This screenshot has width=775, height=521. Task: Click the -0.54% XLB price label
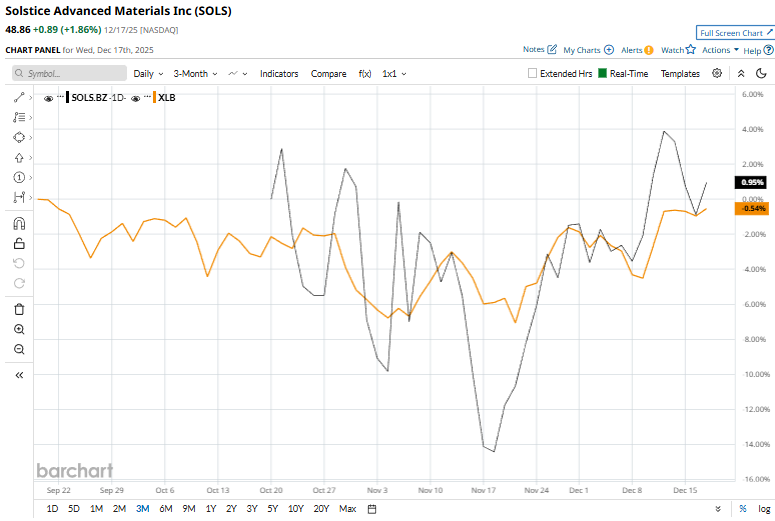(x=752, y=209)
